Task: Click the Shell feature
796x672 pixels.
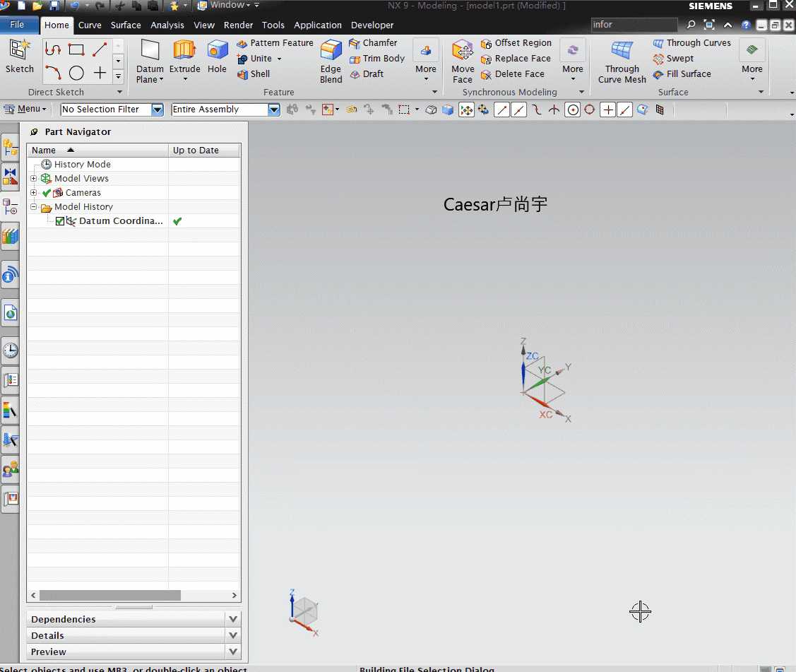Action: 254,74
